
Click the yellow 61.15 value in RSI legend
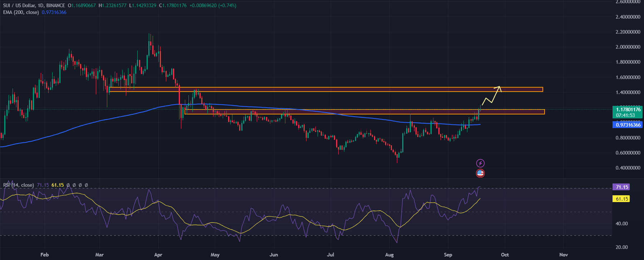(x=58, y=185)
